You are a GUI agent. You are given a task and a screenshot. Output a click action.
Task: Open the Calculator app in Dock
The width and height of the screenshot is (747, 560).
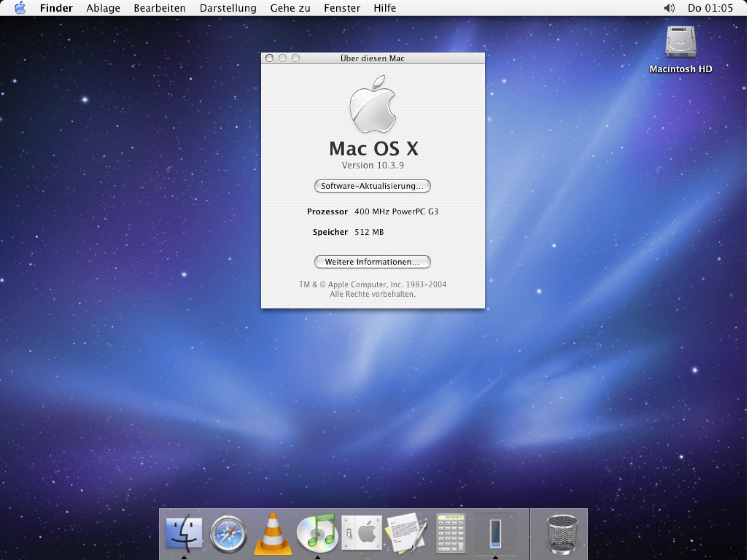pyautogui.click(x=451, y=534)
